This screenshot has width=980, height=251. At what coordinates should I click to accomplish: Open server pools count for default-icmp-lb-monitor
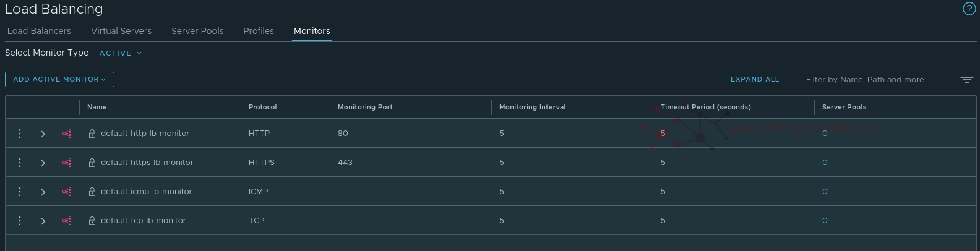tap(825, 192)
